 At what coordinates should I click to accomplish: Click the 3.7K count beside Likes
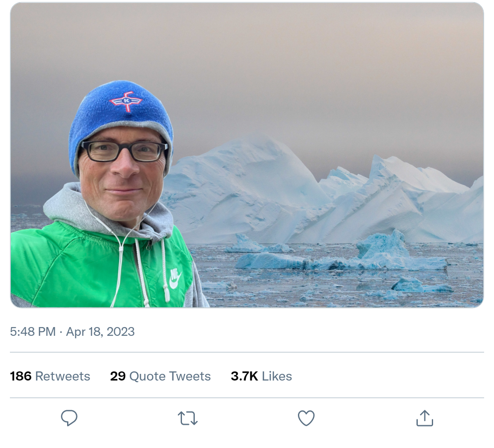(244, 376)
